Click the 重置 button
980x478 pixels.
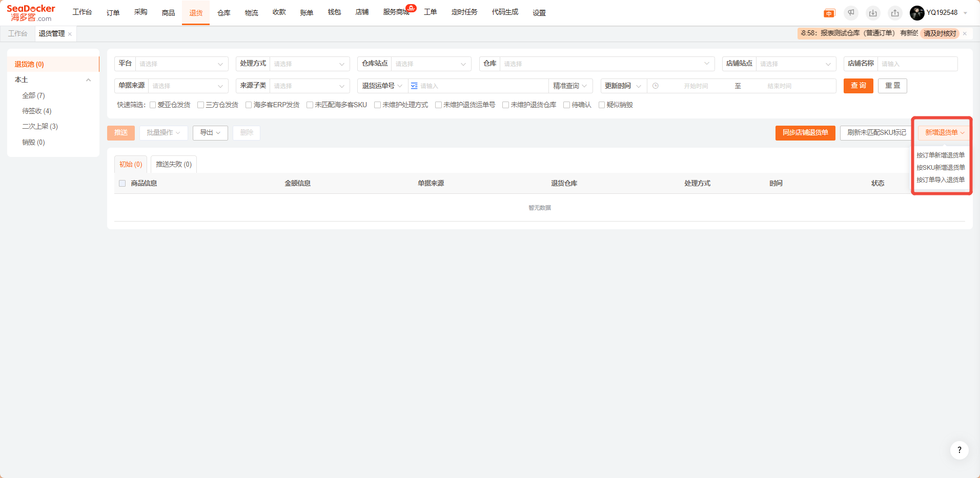tap(893, 86)
